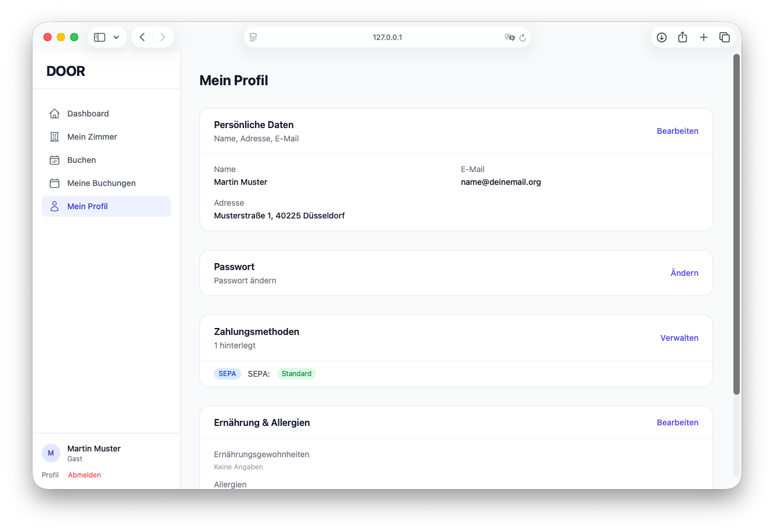The height and width of the screenshot is (532, 774).
Task: Click Bearbeiten for Ernährung & Allergien
Action: [x=677, y=422]
